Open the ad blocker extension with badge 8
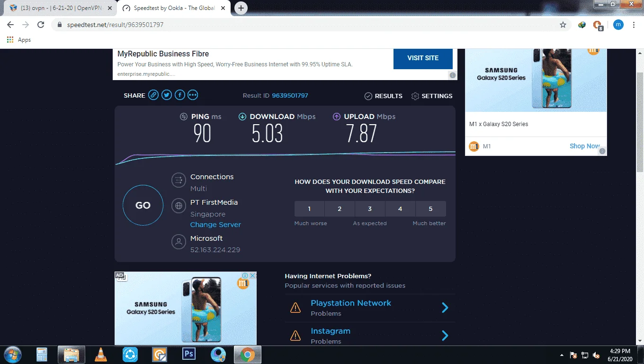Image resolution: width=644 pixels, height=364 pixels. click(598, 25)
